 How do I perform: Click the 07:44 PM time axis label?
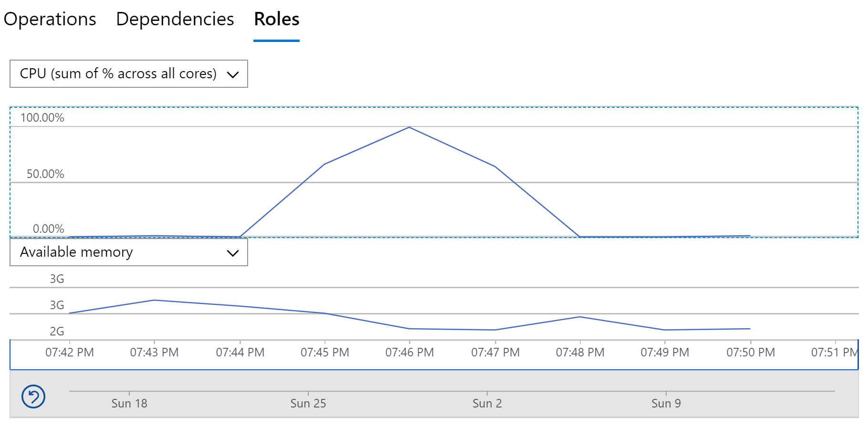240,353
